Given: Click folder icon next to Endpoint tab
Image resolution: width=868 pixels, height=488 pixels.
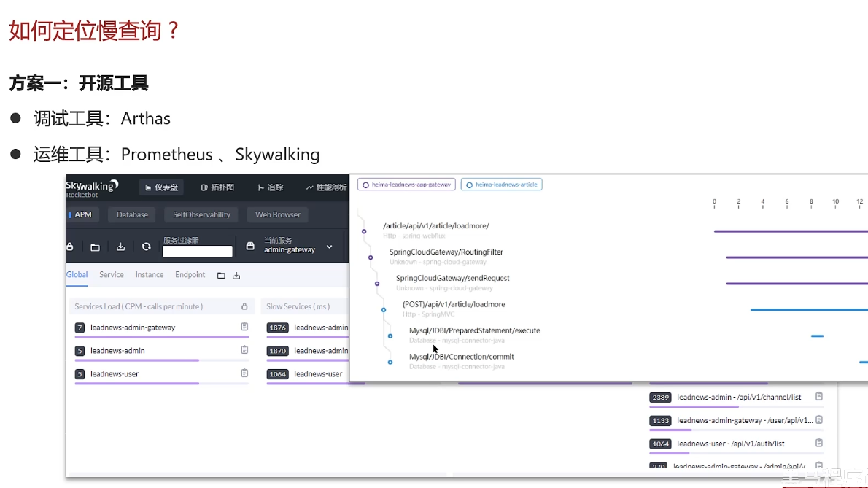Looking at the screenshot, I should click(222, 276).
